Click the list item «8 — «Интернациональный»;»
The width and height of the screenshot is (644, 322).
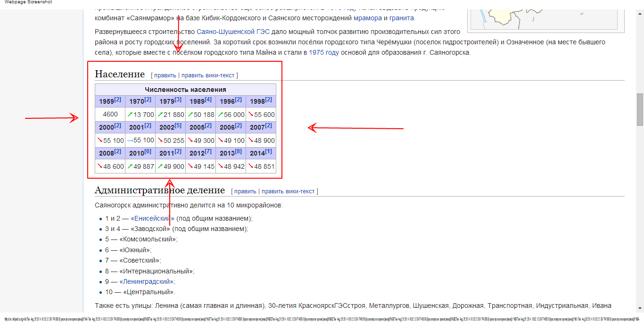click(x=150, y=271)
